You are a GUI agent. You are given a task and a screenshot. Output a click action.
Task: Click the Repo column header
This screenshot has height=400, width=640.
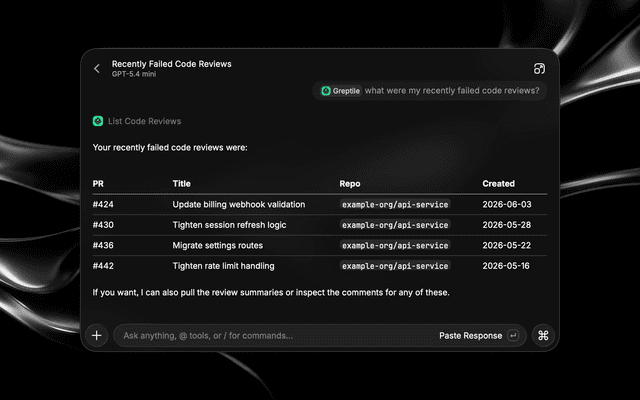350,184
